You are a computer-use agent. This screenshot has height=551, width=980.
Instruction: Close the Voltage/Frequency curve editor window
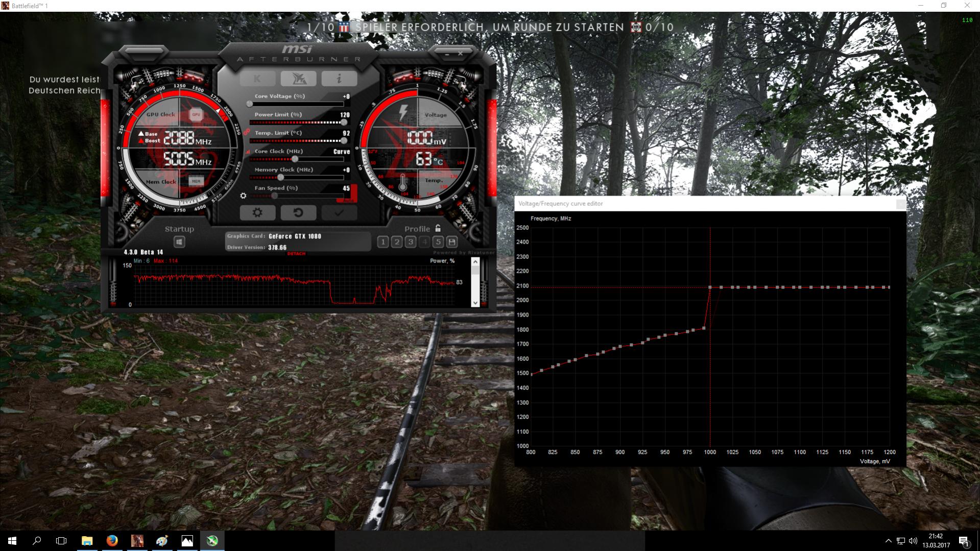pyautogui.click(x=901, y=204)
